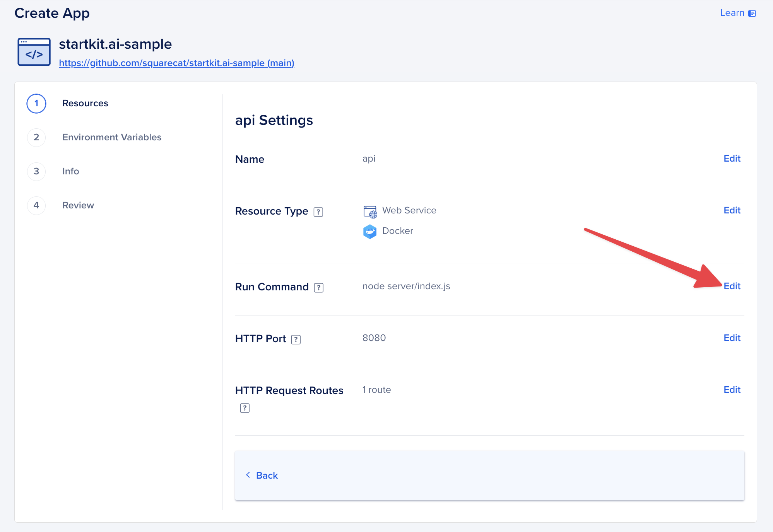Edit the Name setting
The height and width of the screenshot is (532, 773).
tap(732, 159)
